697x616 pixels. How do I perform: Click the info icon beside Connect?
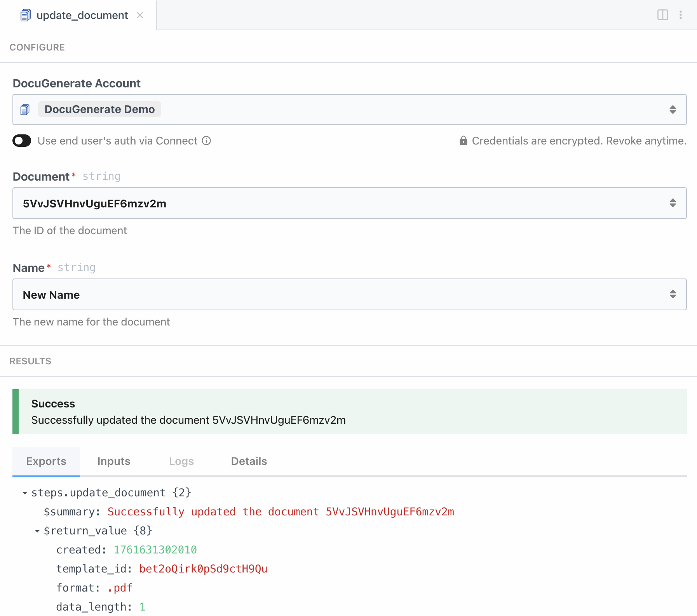(x=206, y=141)
